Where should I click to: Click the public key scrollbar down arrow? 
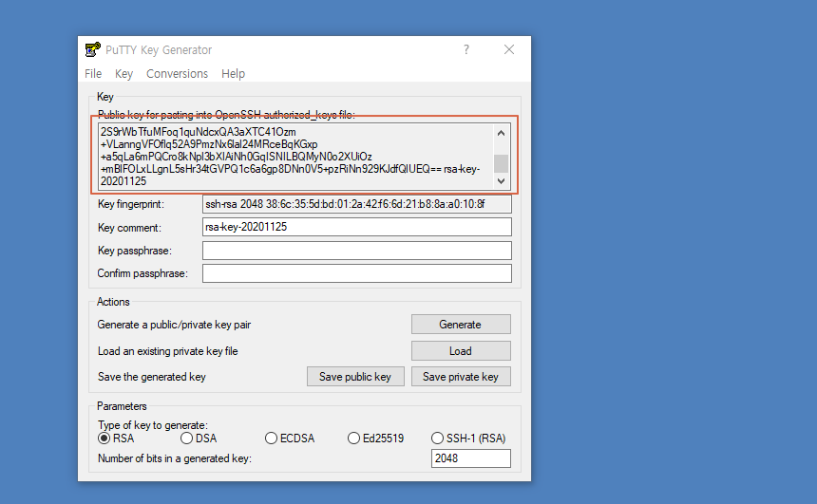502,181
